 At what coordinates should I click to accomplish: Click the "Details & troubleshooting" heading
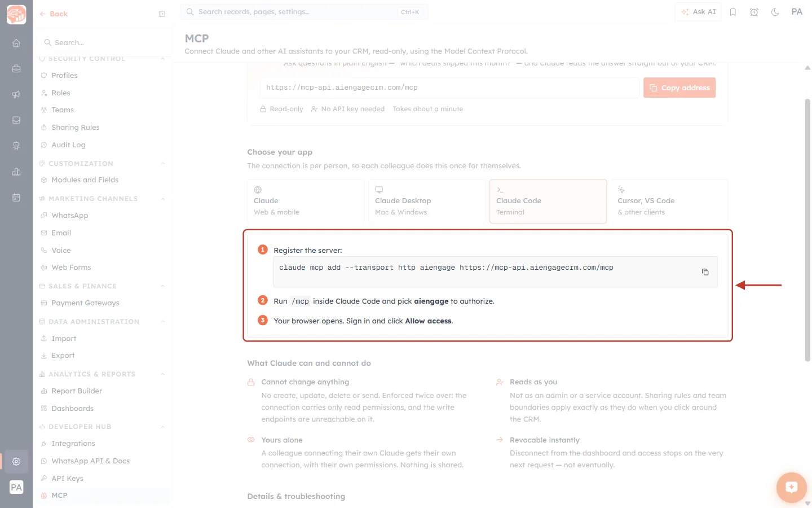pyautogui.click(x=296, y=497)
